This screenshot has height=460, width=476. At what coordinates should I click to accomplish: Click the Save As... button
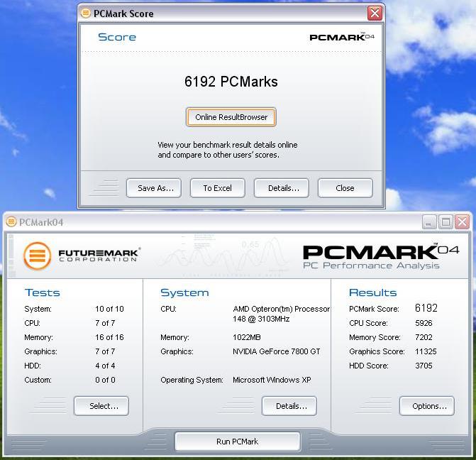[x=154, y=188]
